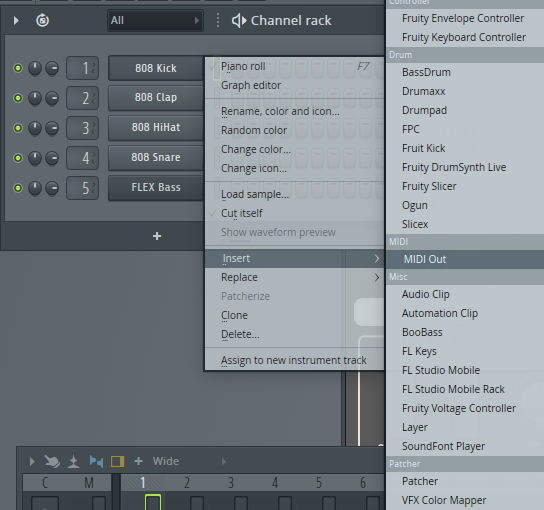The image size is (544, 510).
Task: Insert Automation Clip channel
Action: pyautogui.click(x=465, y=314)
